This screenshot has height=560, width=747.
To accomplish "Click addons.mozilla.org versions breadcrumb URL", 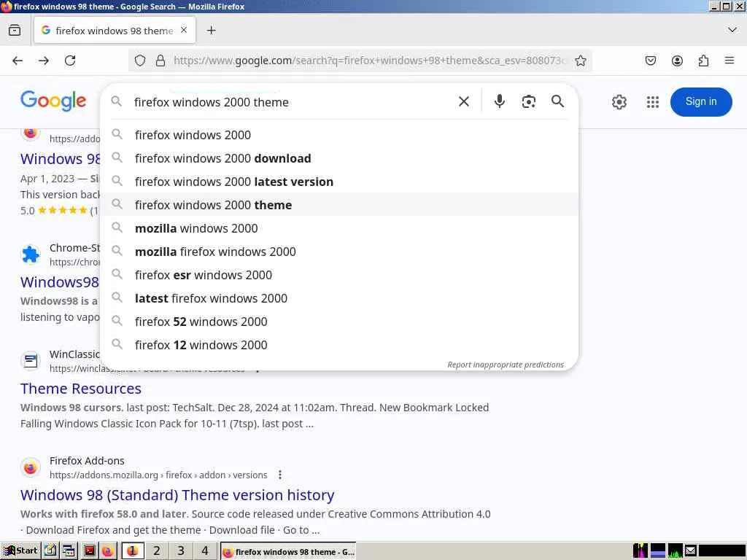I will pos(158,475).
